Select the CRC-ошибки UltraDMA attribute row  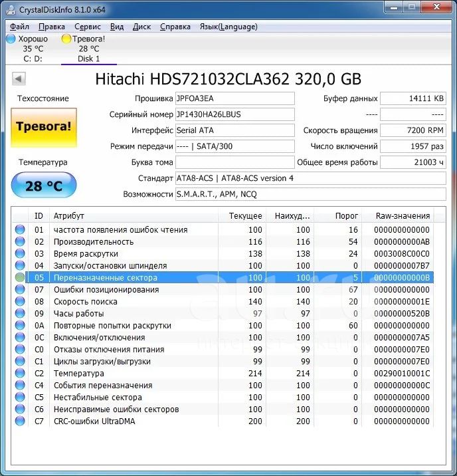click(x=223, y=421)
